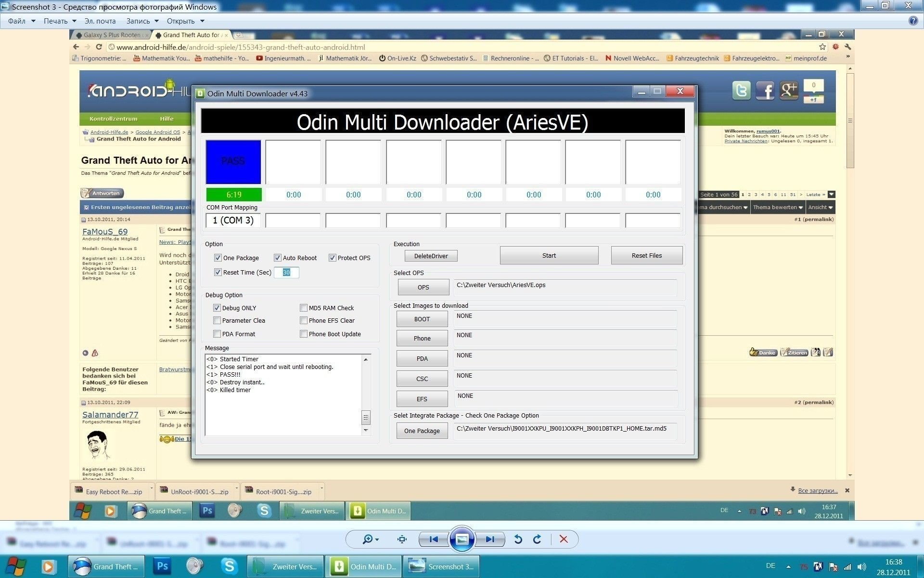Toggle Protect OPS checkbox
Viewport: 924px width, 578px height.
[332, 258]
